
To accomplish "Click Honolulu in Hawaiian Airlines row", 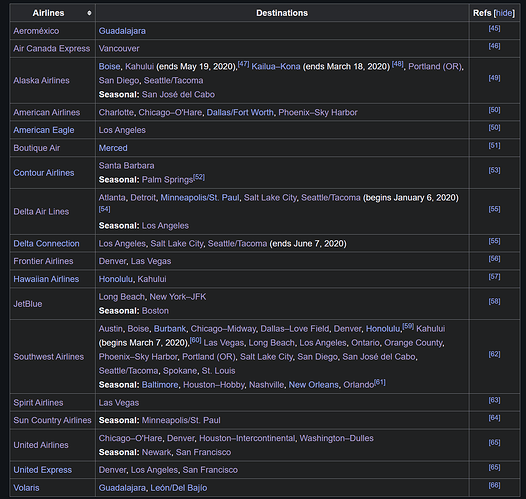I will click(x=116, y=279).
